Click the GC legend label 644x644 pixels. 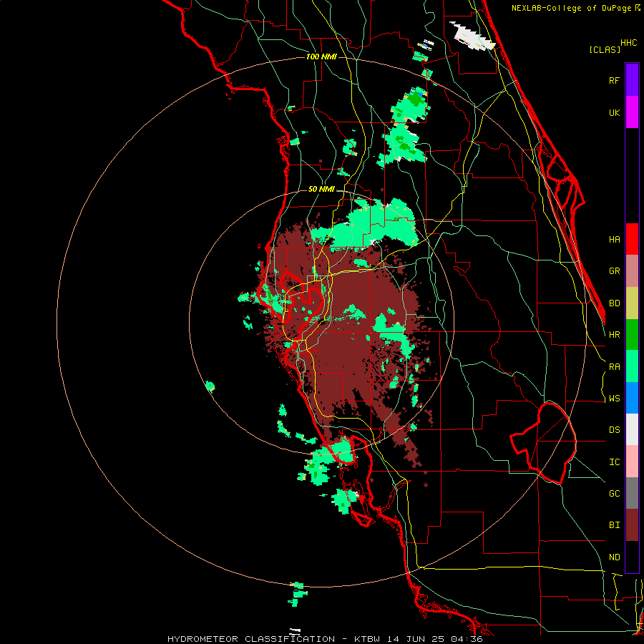(x=614, y=494)
